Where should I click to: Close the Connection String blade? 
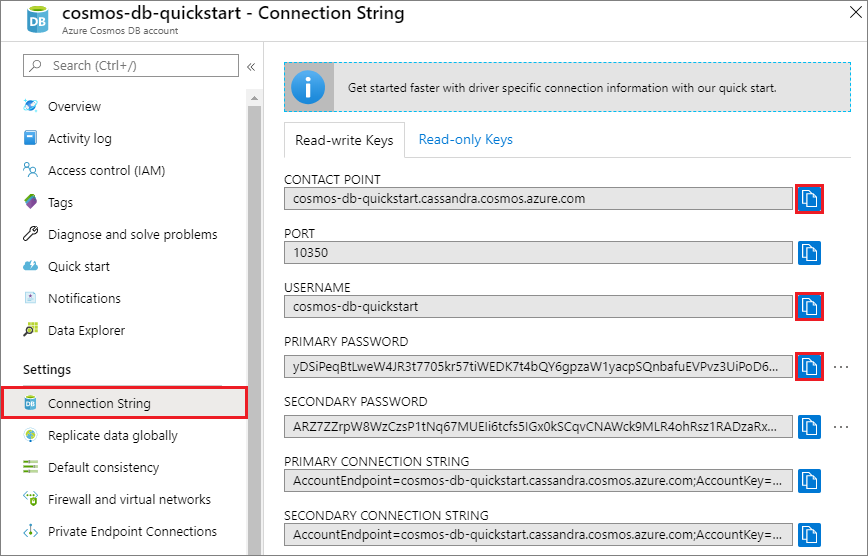click(x=856, y=12)
